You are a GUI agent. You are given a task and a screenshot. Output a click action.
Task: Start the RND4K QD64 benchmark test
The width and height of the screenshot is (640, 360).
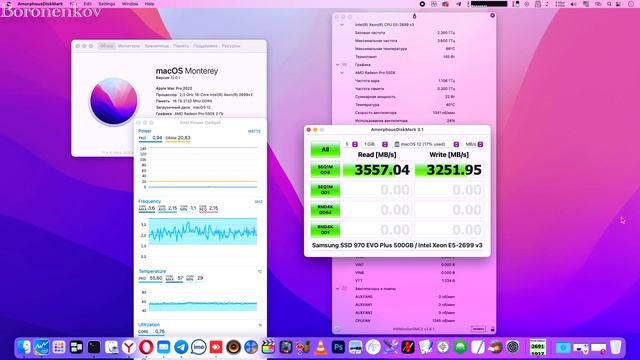click(x=325, y=210)
